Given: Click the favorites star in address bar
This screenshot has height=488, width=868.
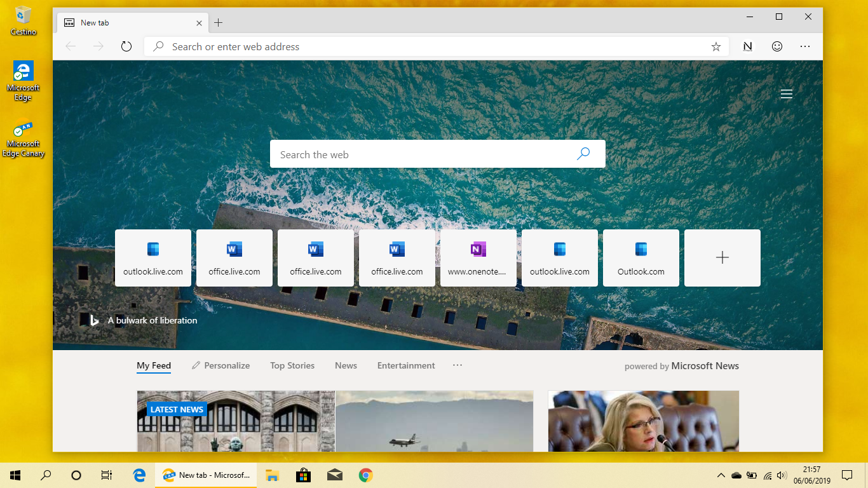Looking at the screenshot, I should click(x=715, y=46).
